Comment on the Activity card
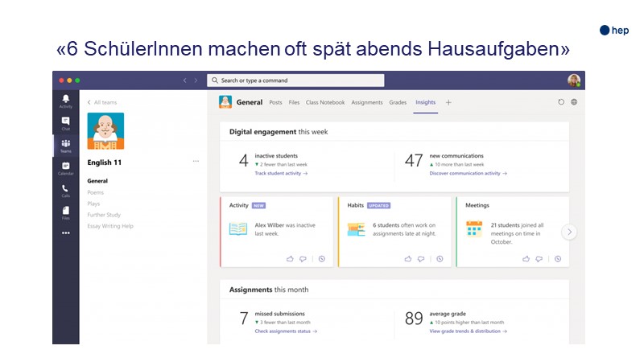Viewport: 644px width, 362px height. 303,259
